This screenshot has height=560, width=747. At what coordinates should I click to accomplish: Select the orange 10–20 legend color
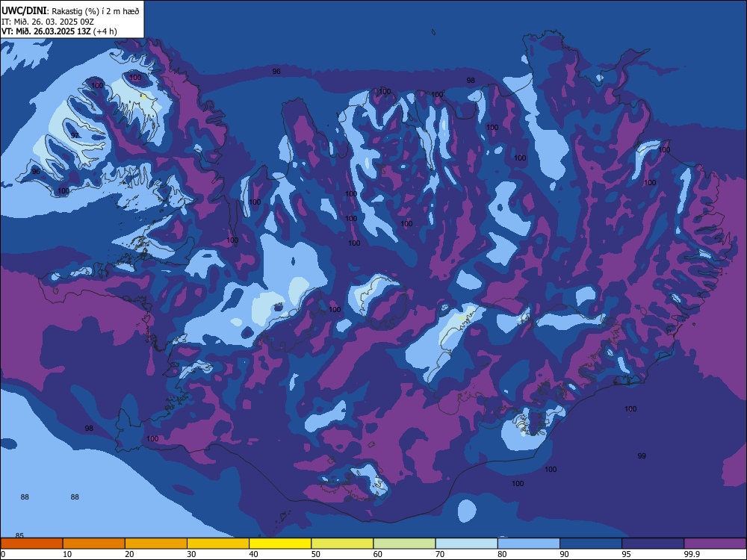click(94, 544)
